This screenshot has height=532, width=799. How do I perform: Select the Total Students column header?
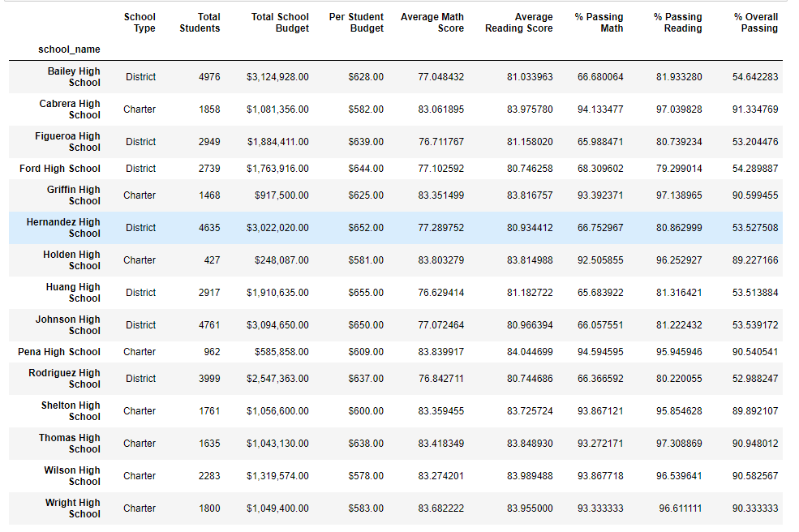[200, 23]
